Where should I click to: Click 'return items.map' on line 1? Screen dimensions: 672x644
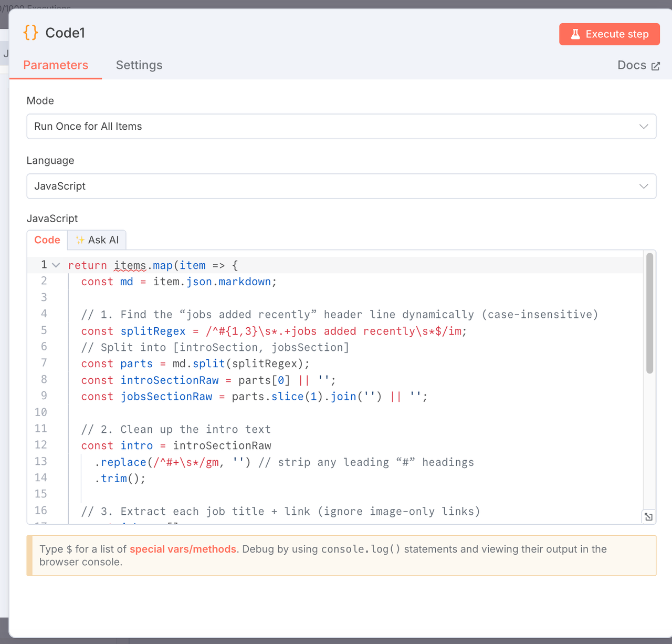(120, 266)
